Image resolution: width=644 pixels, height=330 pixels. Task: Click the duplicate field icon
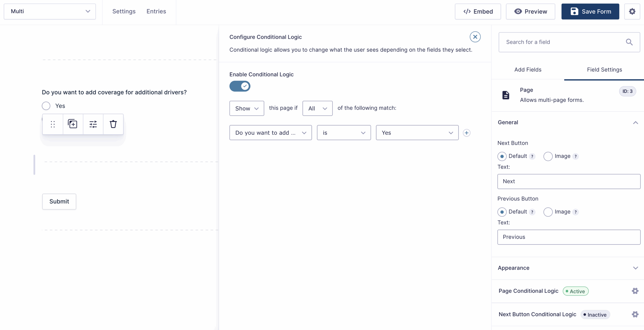click(73, 124)
